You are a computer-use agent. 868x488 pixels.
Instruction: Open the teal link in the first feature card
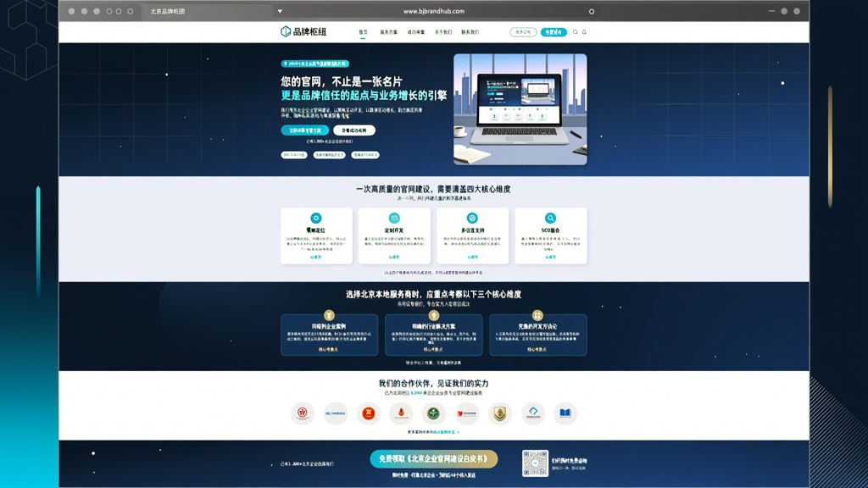click(x=316, y=258)
